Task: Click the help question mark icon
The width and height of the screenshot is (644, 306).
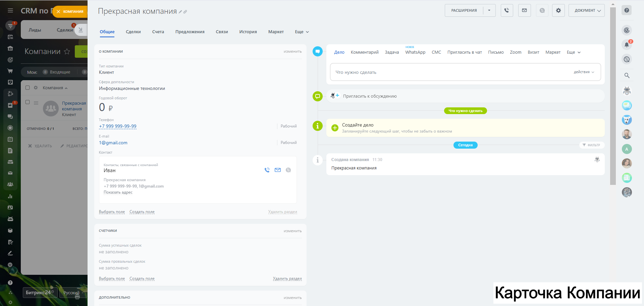Action: click(626, 10)
